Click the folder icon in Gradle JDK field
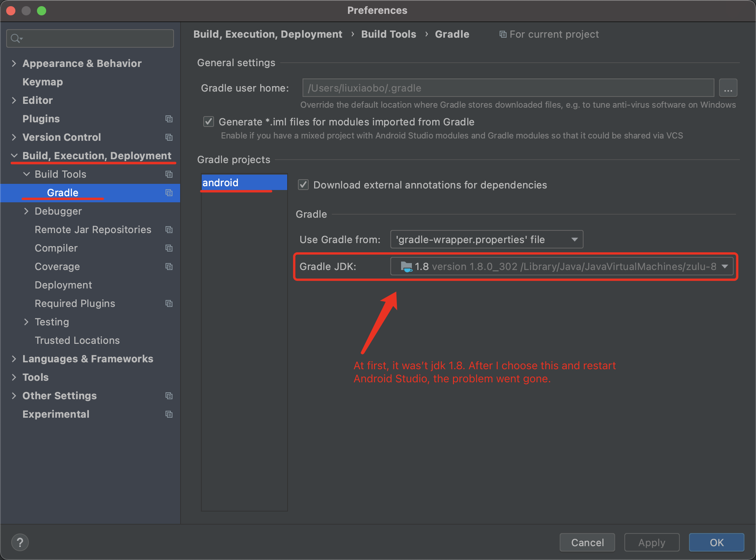Viewport: 756px width, 560px height. pyautogui.click(x=406, y=266)
